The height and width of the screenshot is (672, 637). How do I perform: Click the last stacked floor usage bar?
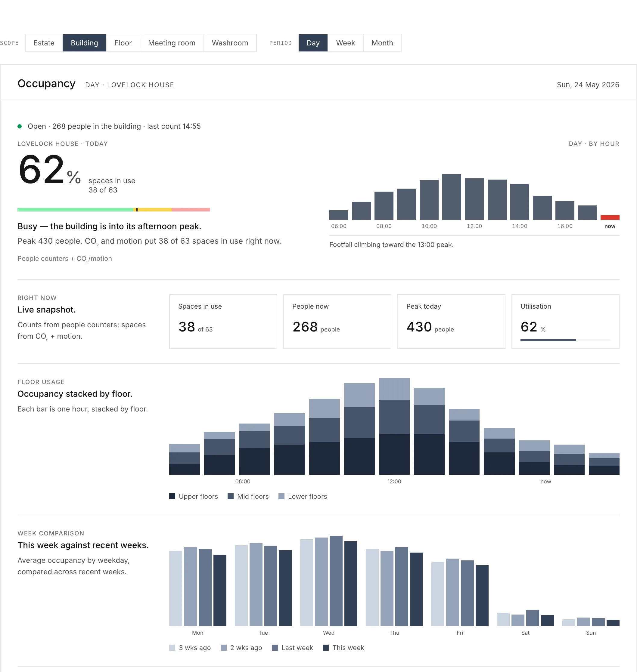pos(604,464)
